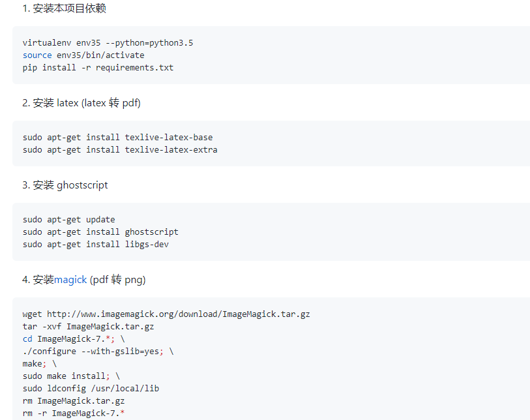Click the "2. 安装 latex" heading
530x420 pixels.
point(81,103)
